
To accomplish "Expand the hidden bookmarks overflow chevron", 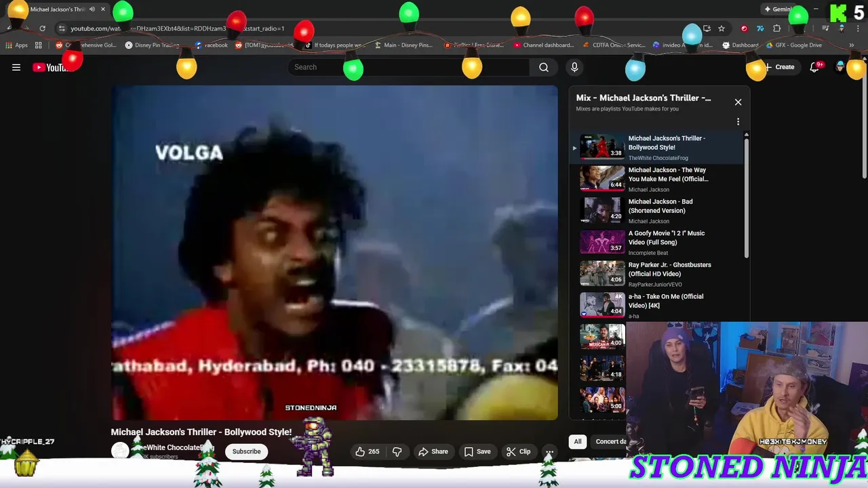I will (x=851, y=45).
